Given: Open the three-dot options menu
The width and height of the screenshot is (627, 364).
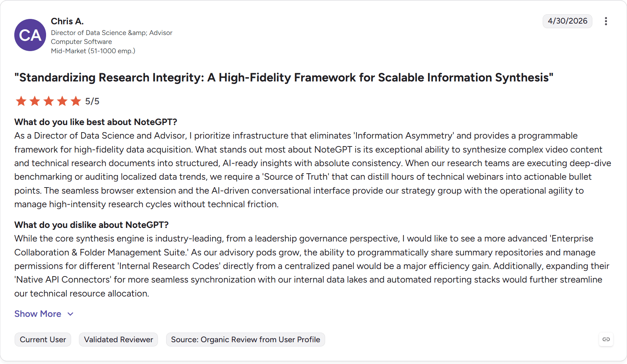Looking at the screenshot, I should (606, 21).
